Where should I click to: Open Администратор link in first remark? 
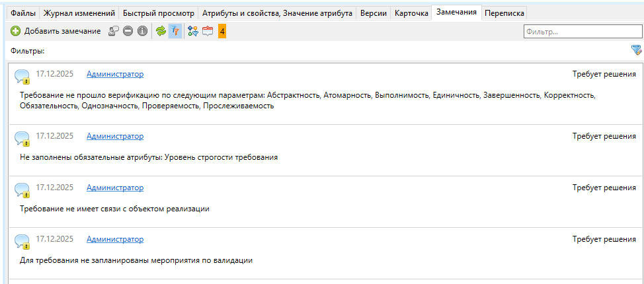[114, 74]
